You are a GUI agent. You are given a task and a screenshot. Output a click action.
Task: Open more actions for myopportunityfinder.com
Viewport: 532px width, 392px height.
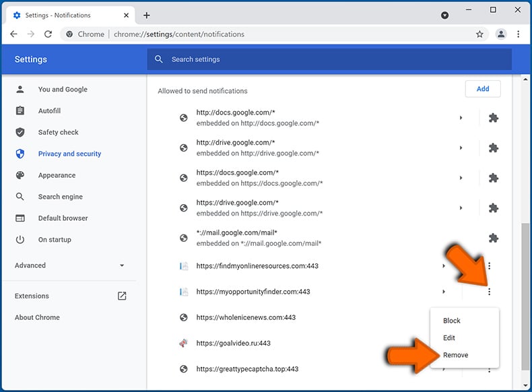490,292
